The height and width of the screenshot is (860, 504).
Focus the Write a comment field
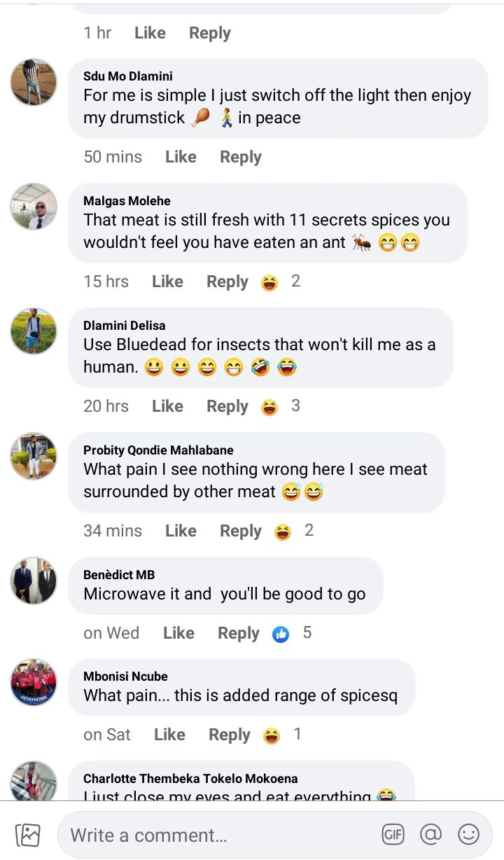217,835
